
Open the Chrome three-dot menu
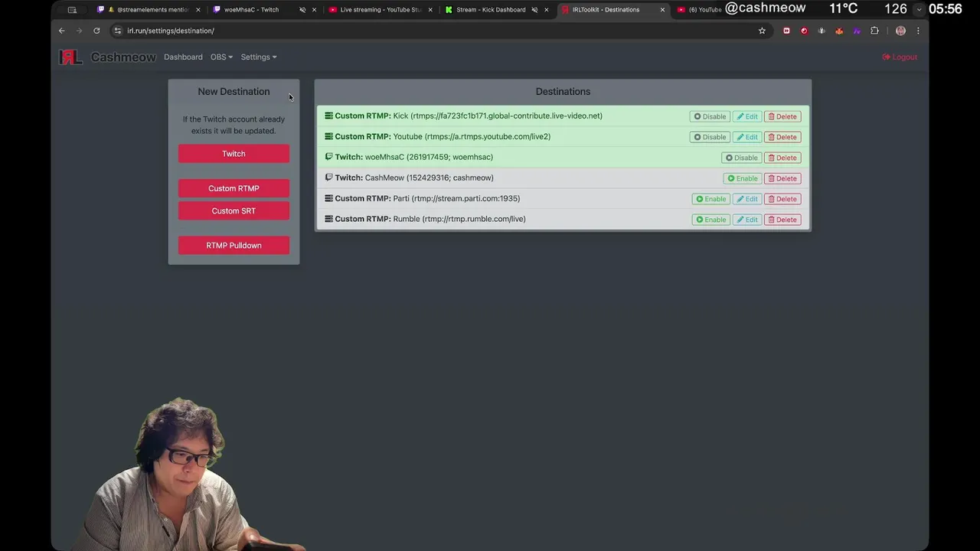tap(918, 31)
